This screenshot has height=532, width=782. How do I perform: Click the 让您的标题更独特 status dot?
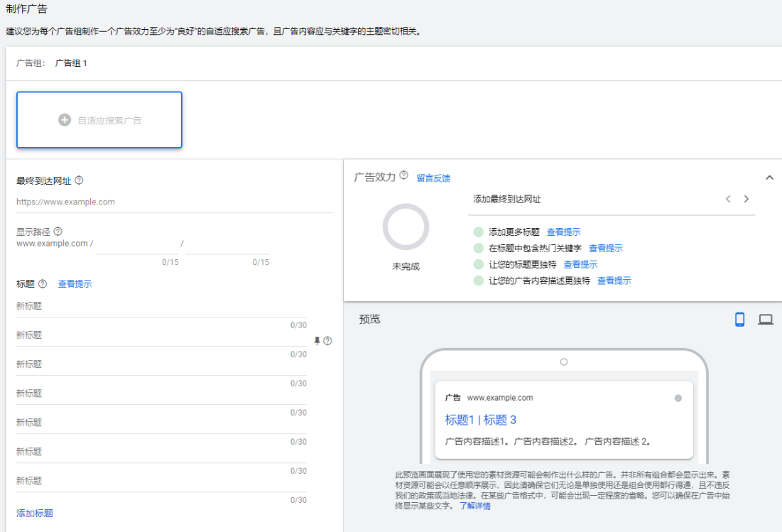coord(478,264)
